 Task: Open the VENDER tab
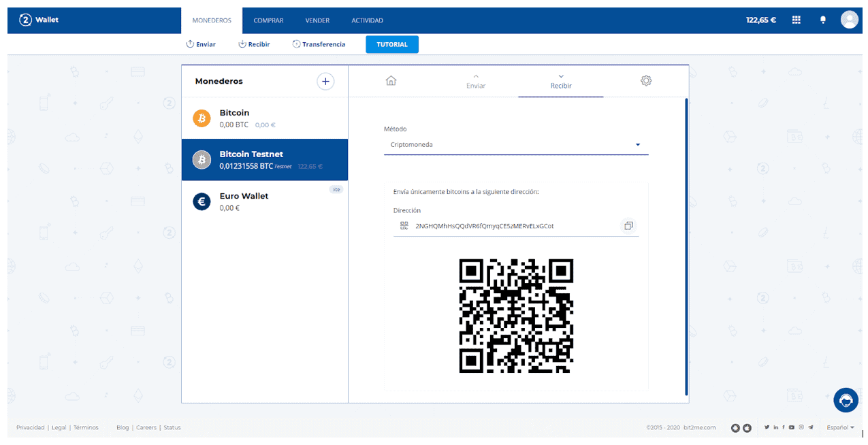[x=317, y=20]
